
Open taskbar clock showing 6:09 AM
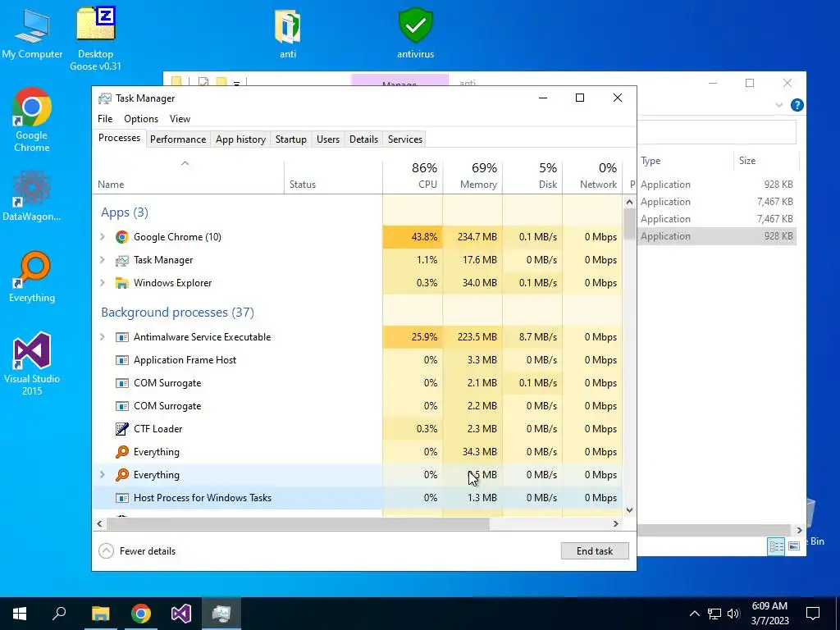[x=769, y=614]
